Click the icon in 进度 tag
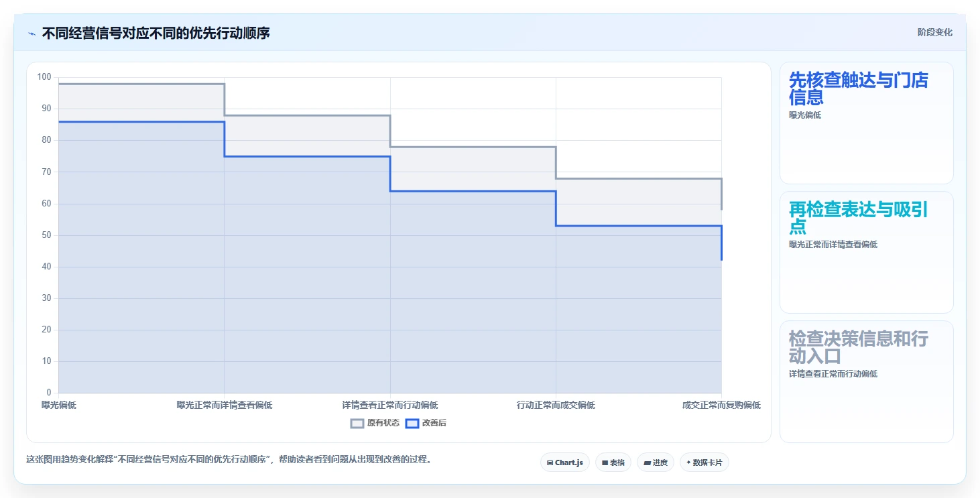This screenshot has height=498, width=980. 648,462
